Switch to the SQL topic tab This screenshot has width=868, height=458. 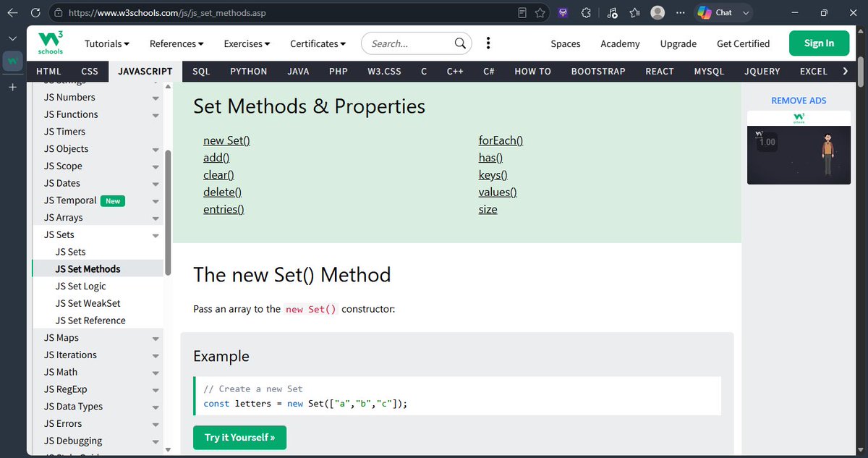pos(201,71)
